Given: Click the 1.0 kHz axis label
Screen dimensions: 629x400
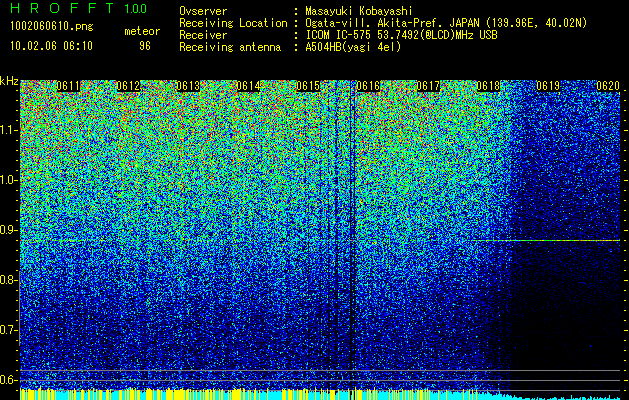Looking at the screenshot, I should coord(8,180).
